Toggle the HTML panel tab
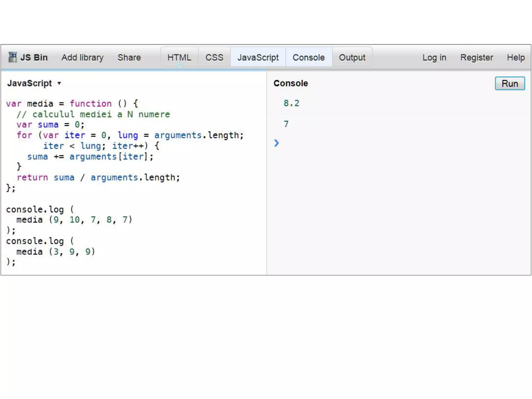This screenshot has width=532, height=399. pyautogui.click(x=179, y=57)
